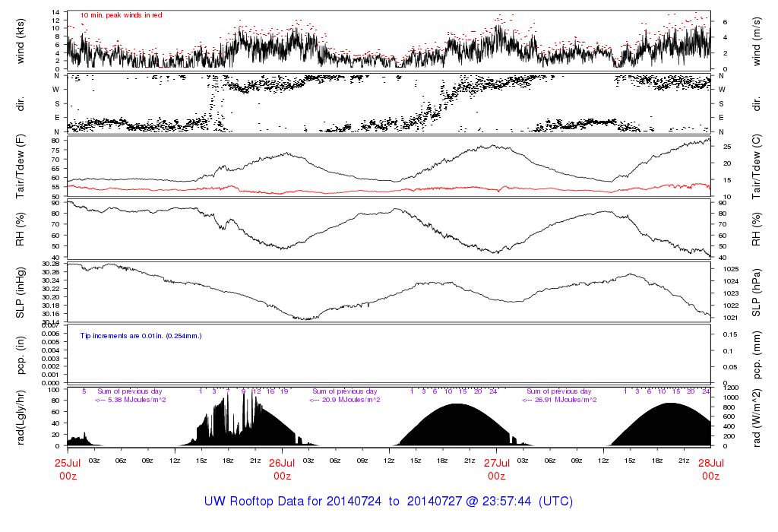Select the red '26Jul' date marker

coord(282,462)
